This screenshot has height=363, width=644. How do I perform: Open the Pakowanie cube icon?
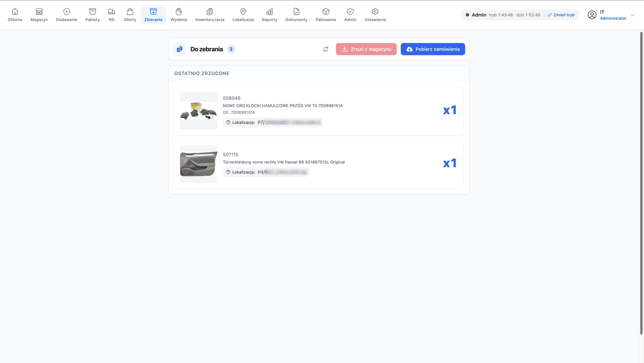326,12
